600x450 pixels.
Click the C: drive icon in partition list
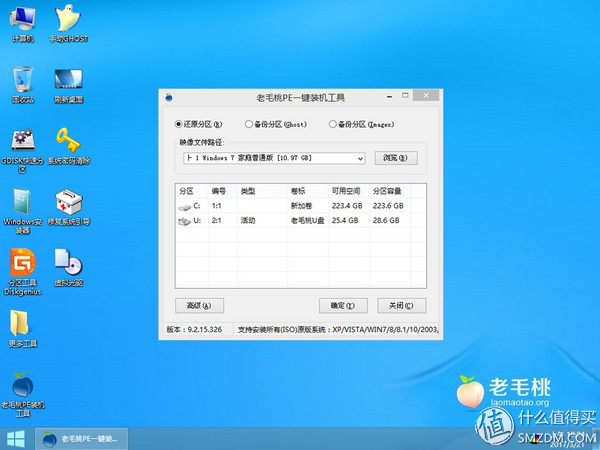pyautogui.click(x=184, y=207)
